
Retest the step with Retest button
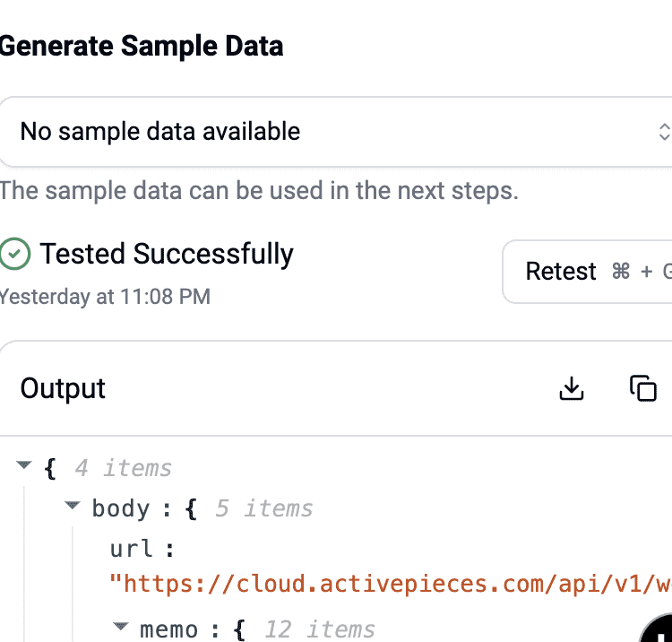[x=587, y=272]
